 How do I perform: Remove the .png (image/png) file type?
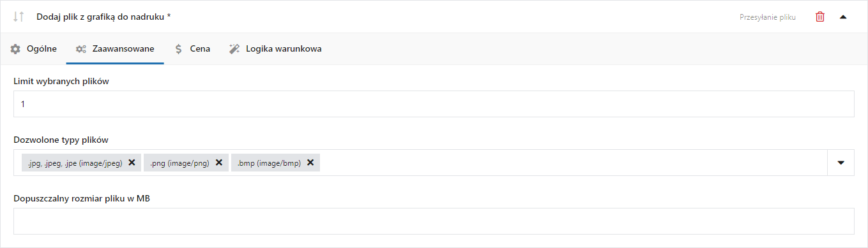pos(218,163)
